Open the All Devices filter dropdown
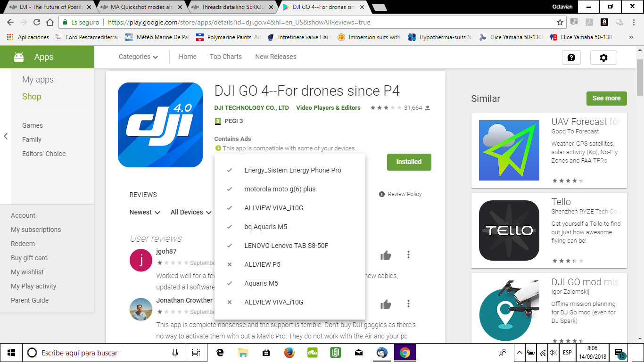The width and height of the screenshot is (644, 362). click(x=191, y=212)
